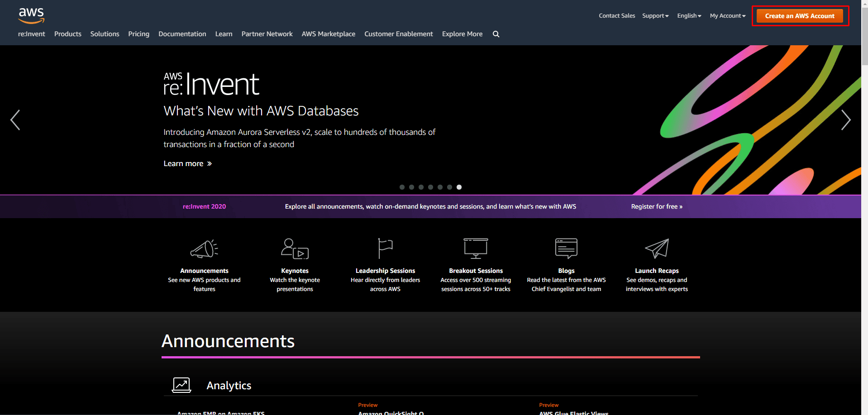The image size is (868, 415).
Task: Select the Leadership Sessions flag icon
Action: [385, 248]
